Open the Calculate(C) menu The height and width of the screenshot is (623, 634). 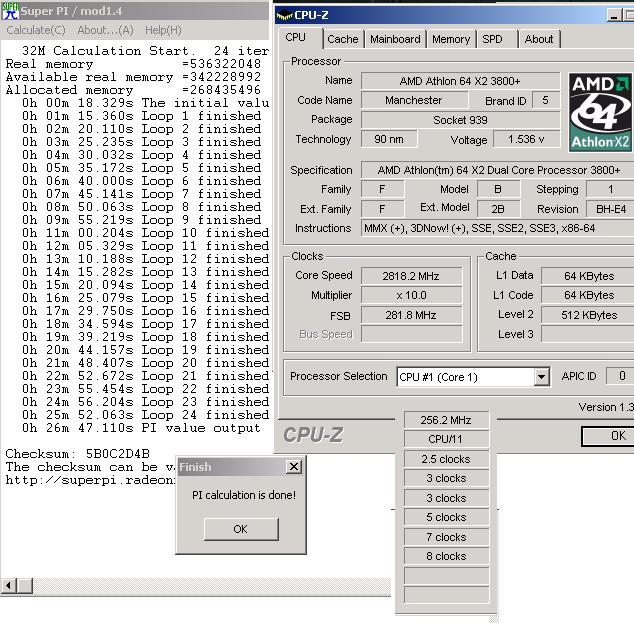coord(36,30)
